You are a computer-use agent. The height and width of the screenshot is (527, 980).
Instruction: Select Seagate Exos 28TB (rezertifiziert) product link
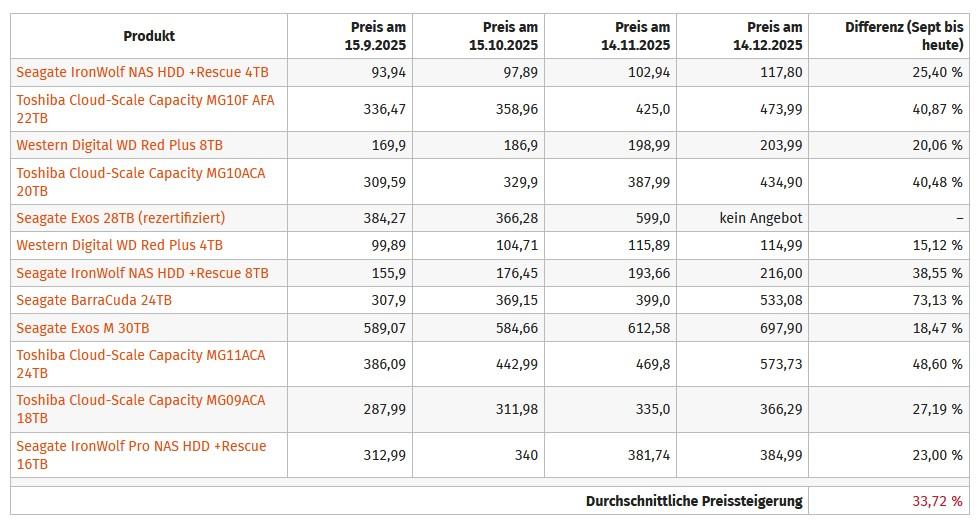coord(120,217)
